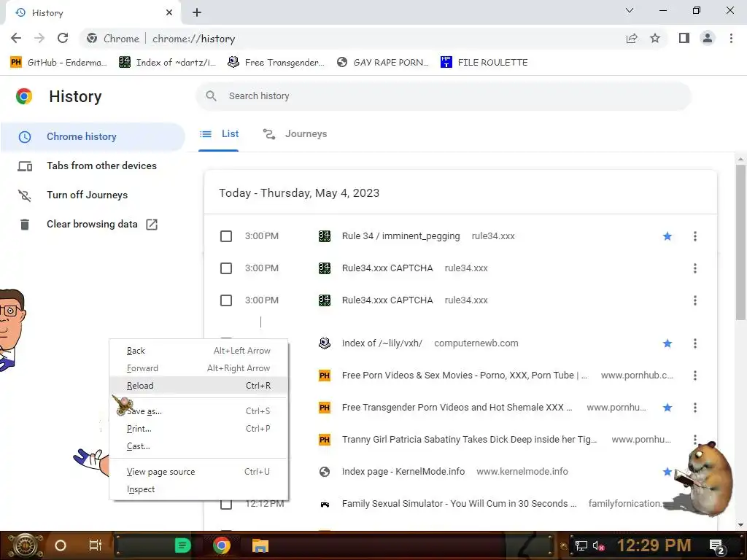Switch to the List tab
747x560 pixels.
219,134
